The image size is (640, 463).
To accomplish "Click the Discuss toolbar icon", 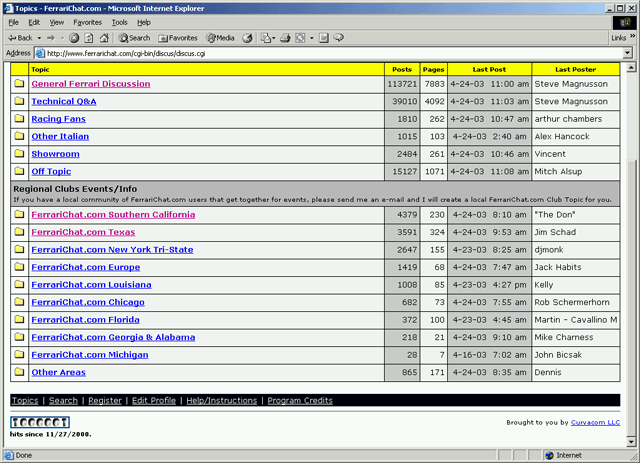I will pos(324,38).
